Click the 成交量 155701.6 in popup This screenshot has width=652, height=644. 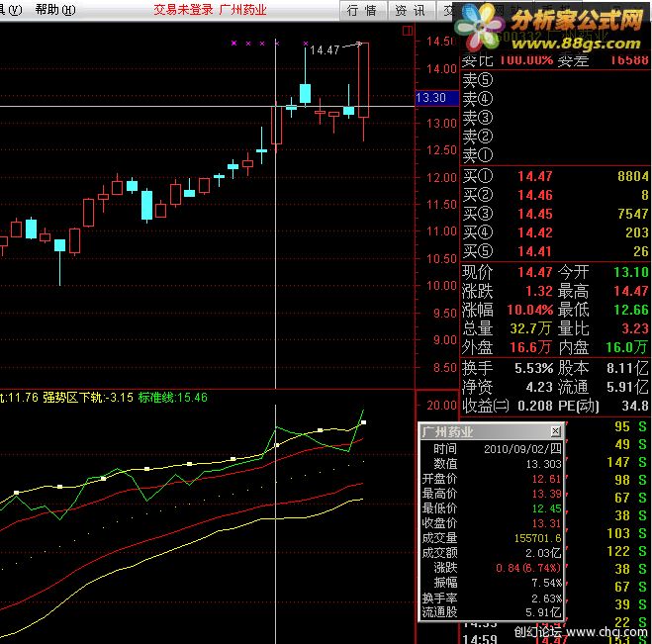537,538
